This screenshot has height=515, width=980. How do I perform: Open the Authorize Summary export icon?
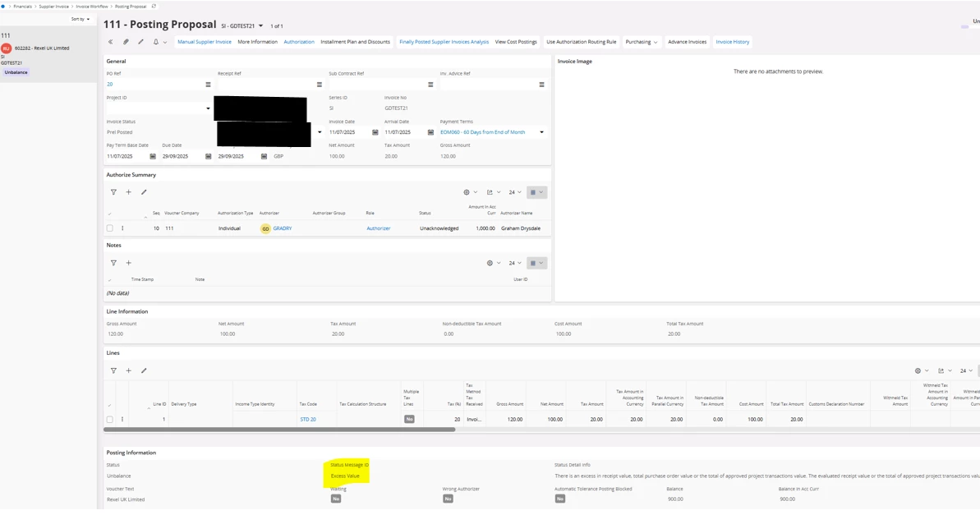pyautogui.click(x=490, y=192)
